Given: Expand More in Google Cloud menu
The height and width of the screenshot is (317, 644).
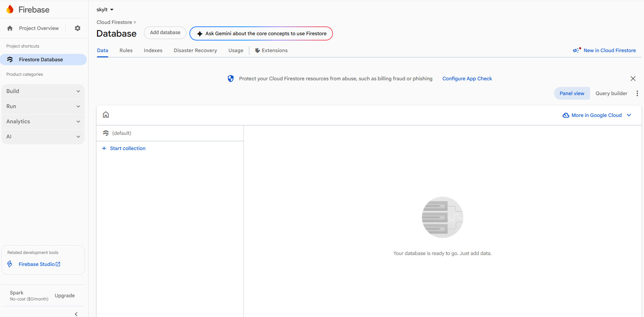Looking at the screenshot, I should (x=597, y=115).
